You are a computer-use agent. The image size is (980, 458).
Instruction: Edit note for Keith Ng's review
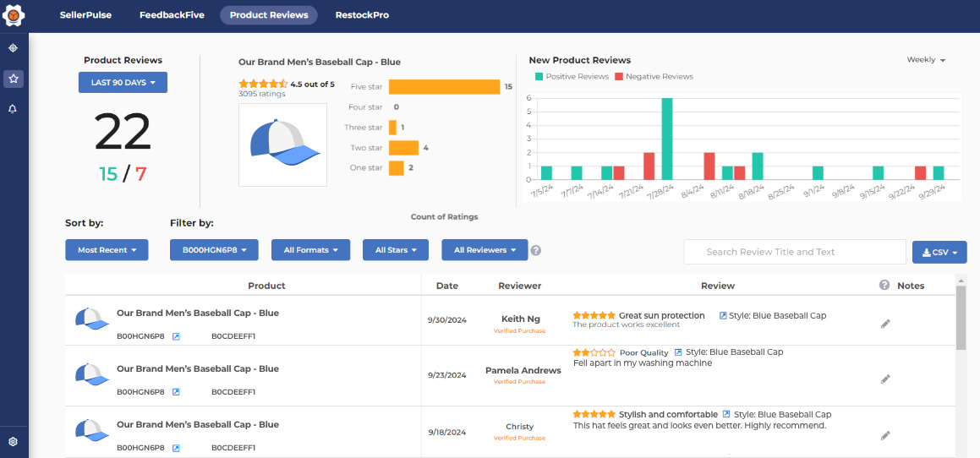[x=885, y=324]
